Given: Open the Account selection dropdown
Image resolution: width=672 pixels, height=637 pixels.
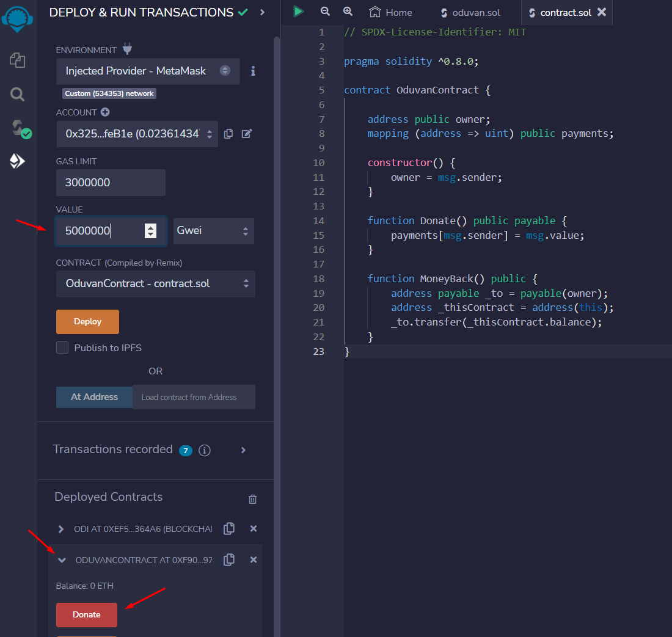Looking at the screenshot, I should point(137,134).
